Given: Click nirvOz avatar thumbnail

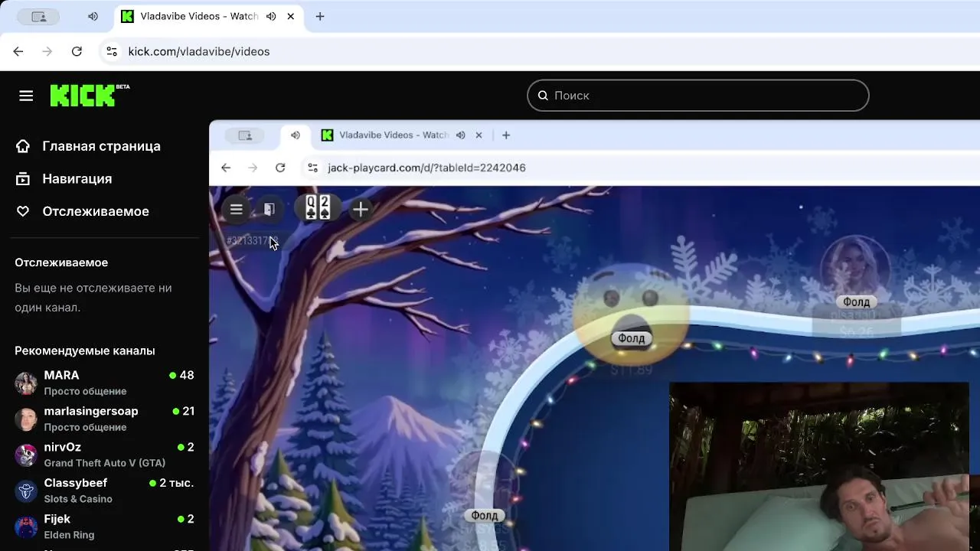Looking at the screenshot, I should [x=26, y=455].
